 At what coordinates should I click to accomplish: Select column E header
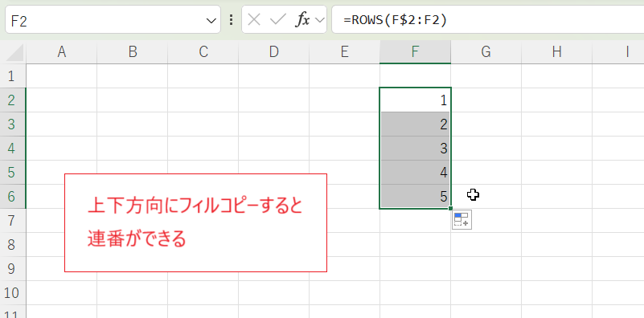pos(345,52)
